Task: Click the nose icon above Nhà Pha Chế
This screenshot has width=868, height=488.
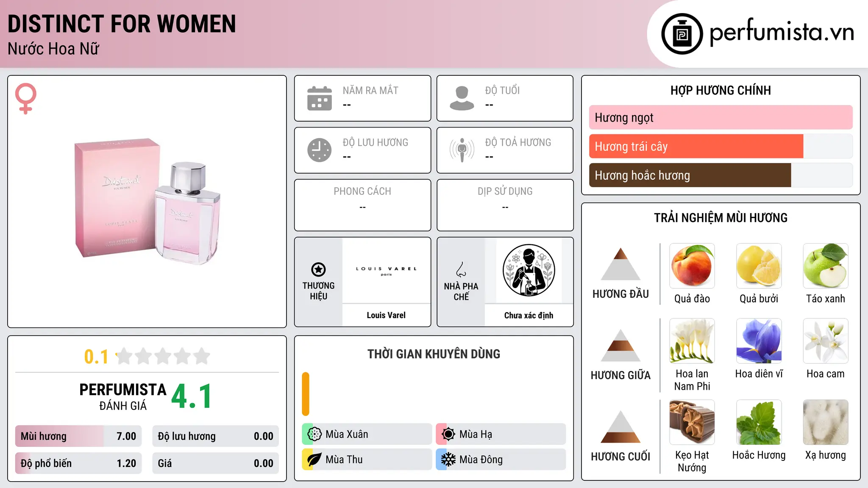Action: 461,269
